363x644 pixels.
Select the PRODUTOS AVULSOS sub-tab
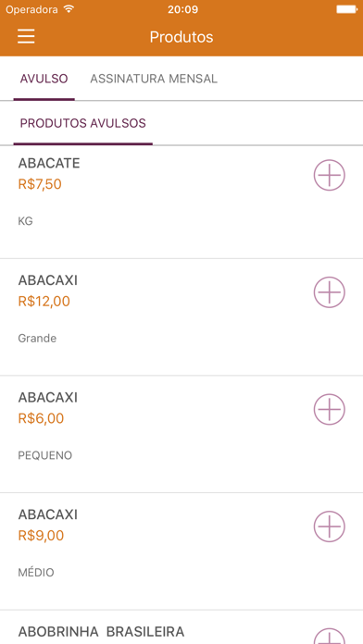coord(83,123)
